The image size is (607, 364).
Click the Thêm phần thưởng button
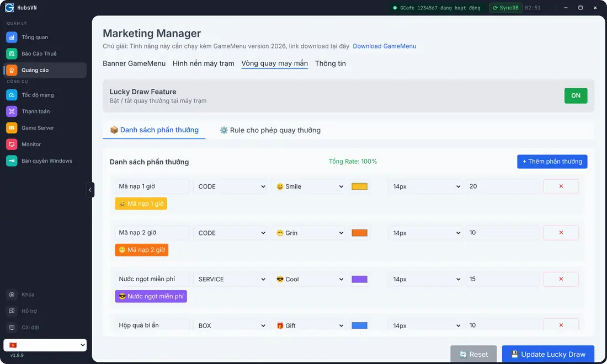552,162
